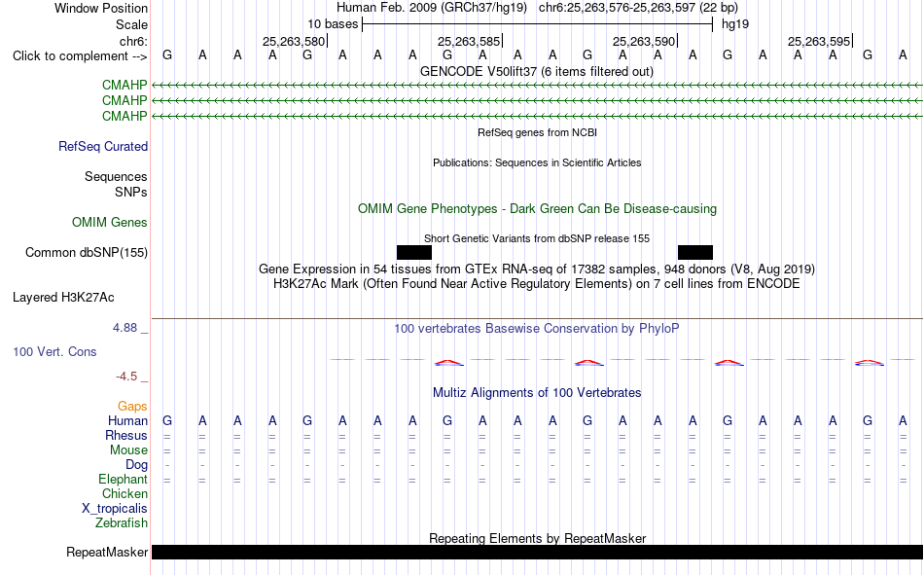Viewport: 924px width, 575px height.
Task: Open the topmost CMAHP gene label
Action: tap(124, 85)
